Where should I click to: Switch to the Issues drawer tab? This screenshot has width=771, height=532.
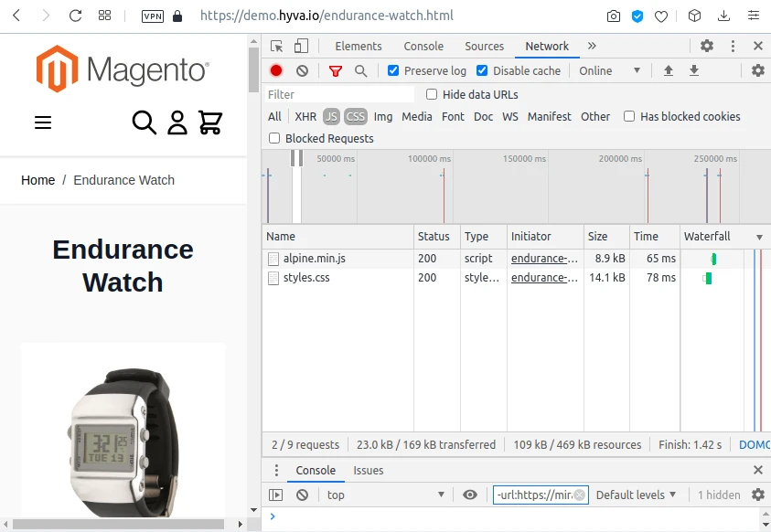click(369, 471)
